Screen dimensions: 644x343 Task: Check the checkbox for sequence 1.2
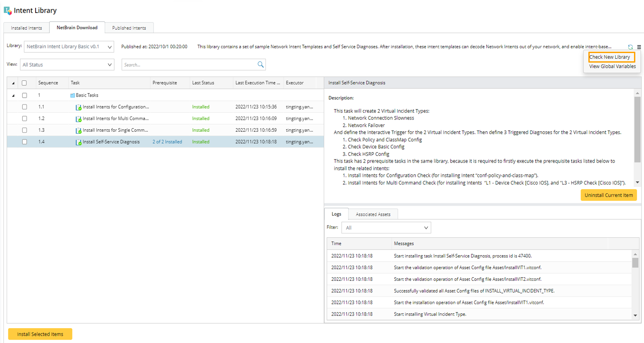[x=24, y=119]
